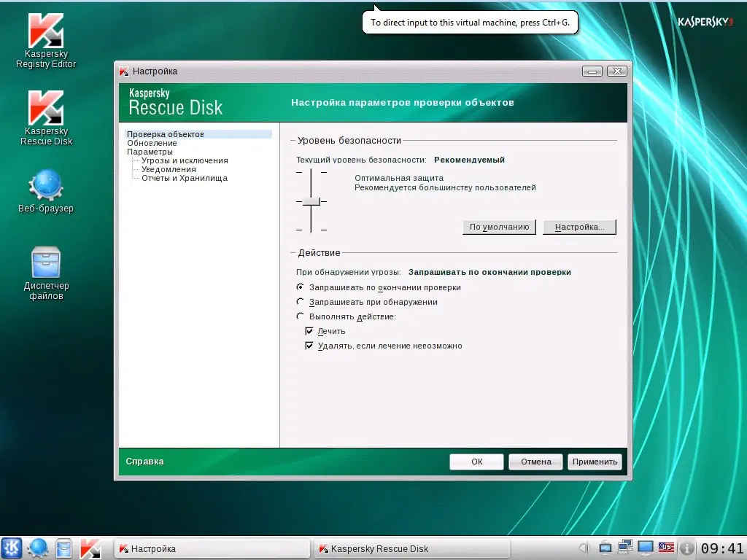
Task: Select Запрашивать при обнаружении radio button
Action: pos(300,301)
